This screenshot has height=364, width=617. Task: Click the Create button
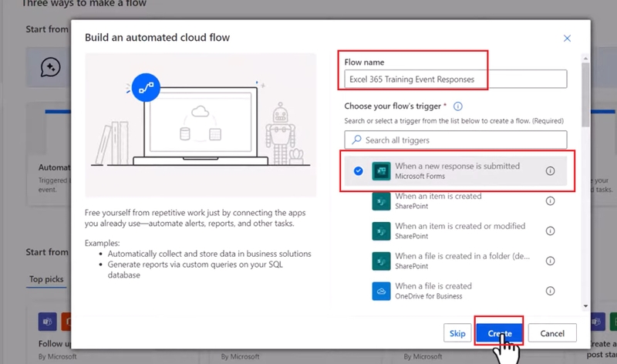click(x=500, y=333)
